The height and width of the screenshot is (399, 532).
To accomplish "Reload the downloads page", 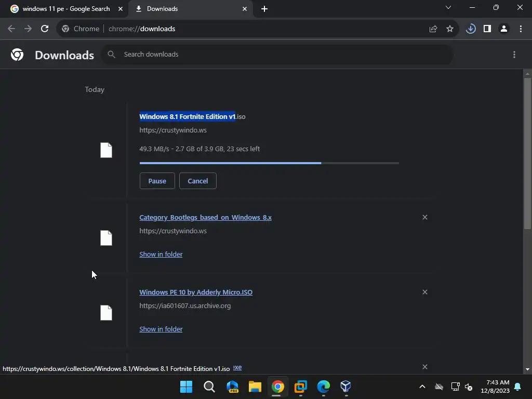I will tap(45, 29).
